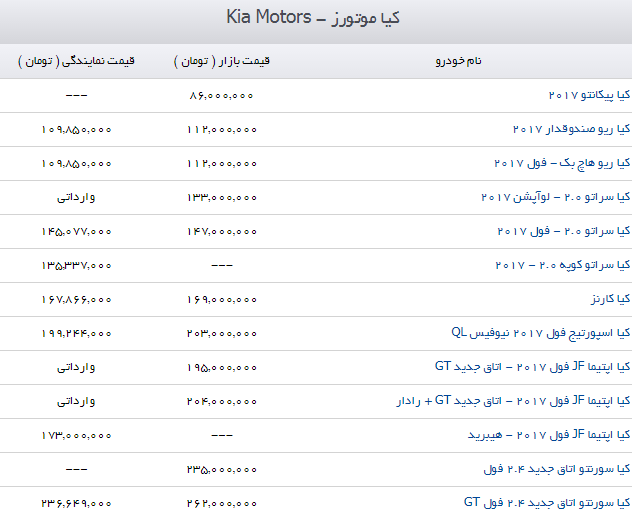
Task: Select وارداتی in the اپتیما + رادار row
Action: click(x=76, y=401)
